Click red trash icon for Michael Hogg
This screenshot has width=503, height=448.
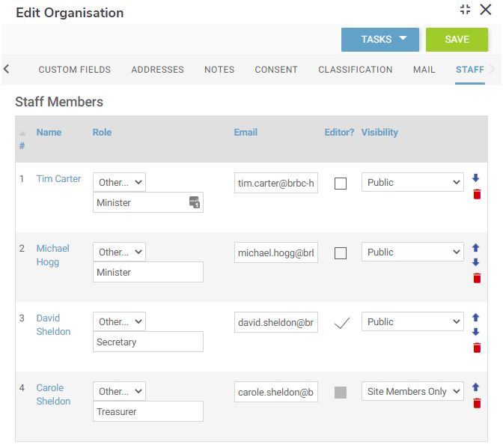click(476, 278)
